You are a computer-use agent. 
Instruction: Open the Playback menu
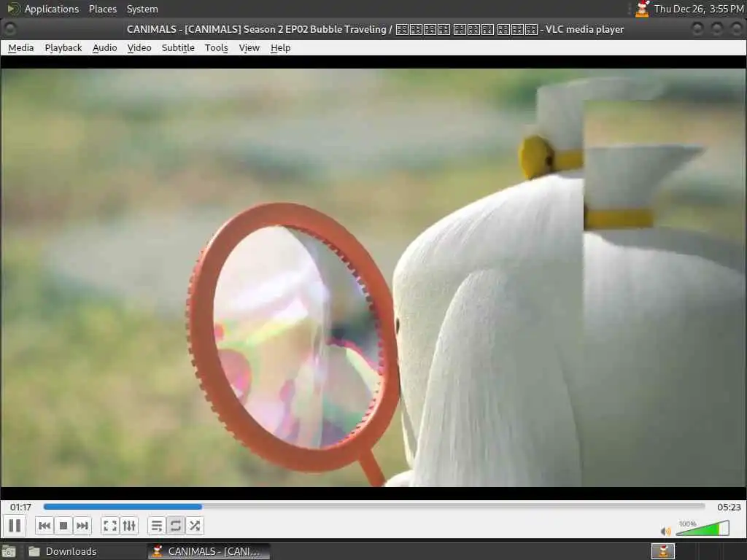(x=63, y=47)
